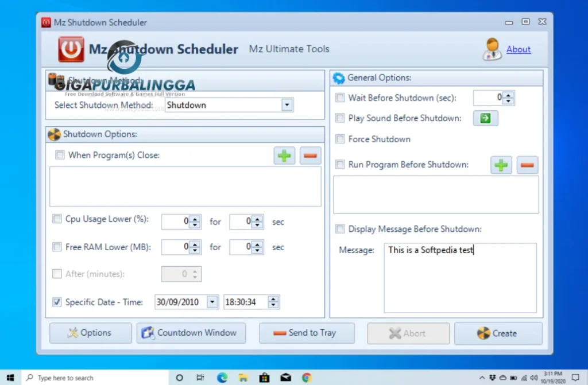
Task: Click the person icon next to About
Action: point(492,49)
